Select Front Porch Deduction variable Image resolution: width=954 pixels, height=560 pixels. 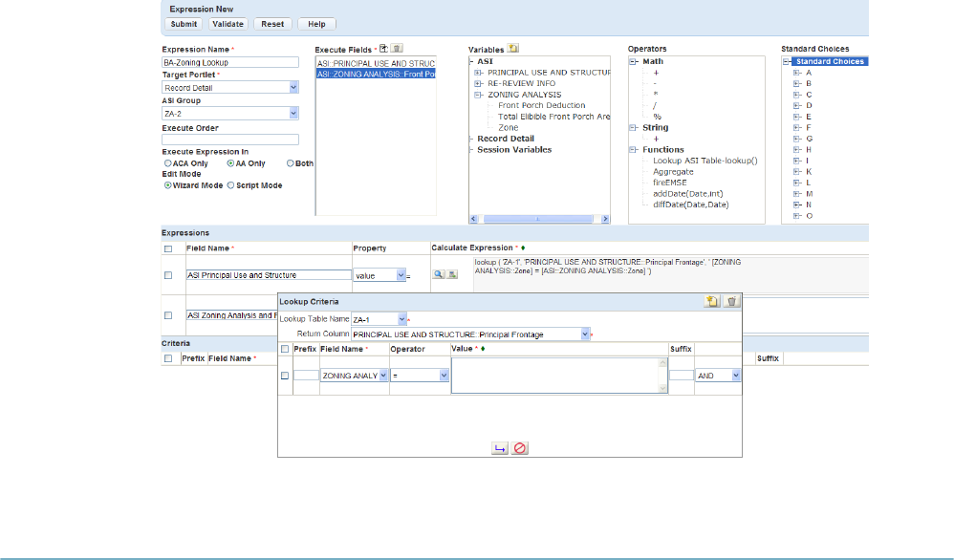541,105
